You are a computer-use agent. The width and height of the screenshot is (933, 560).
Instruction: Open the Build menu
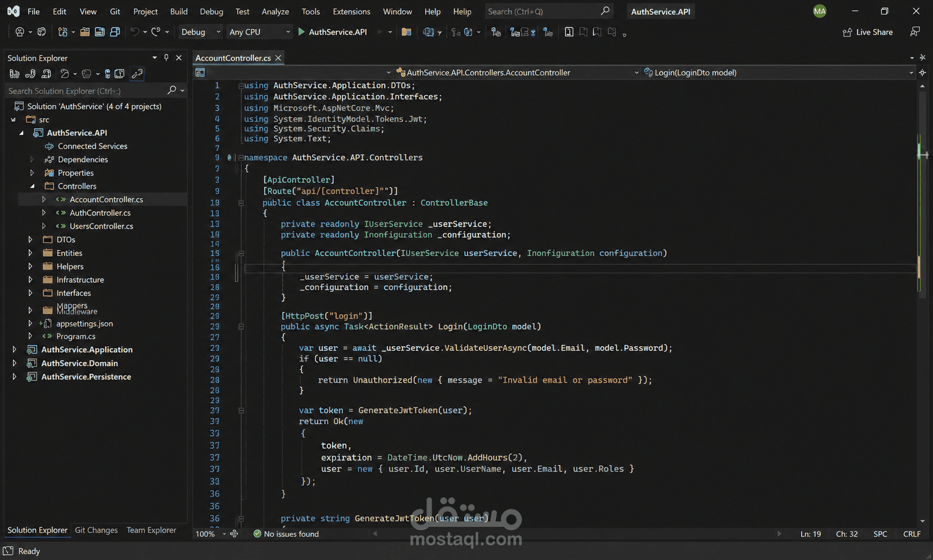click(179, 12)
